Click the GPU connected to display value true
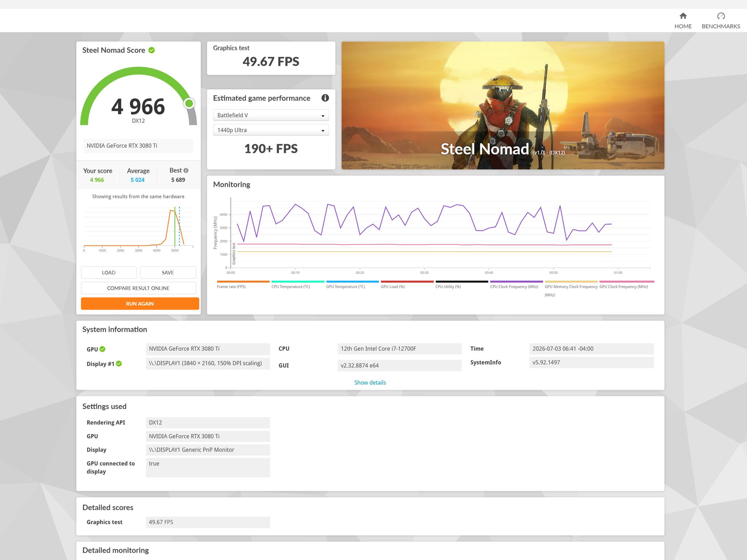747x560 pixels. click(208, 468)
